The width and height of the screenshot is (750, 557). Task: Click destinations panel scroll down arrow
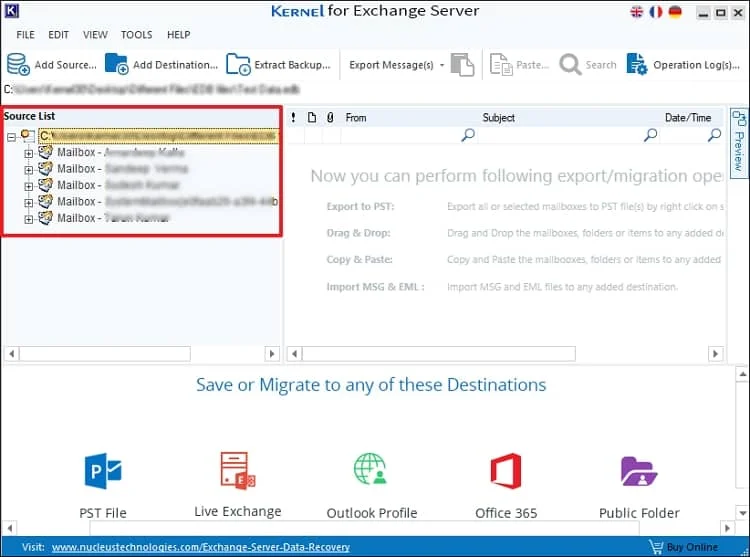[x=742, y=513]
